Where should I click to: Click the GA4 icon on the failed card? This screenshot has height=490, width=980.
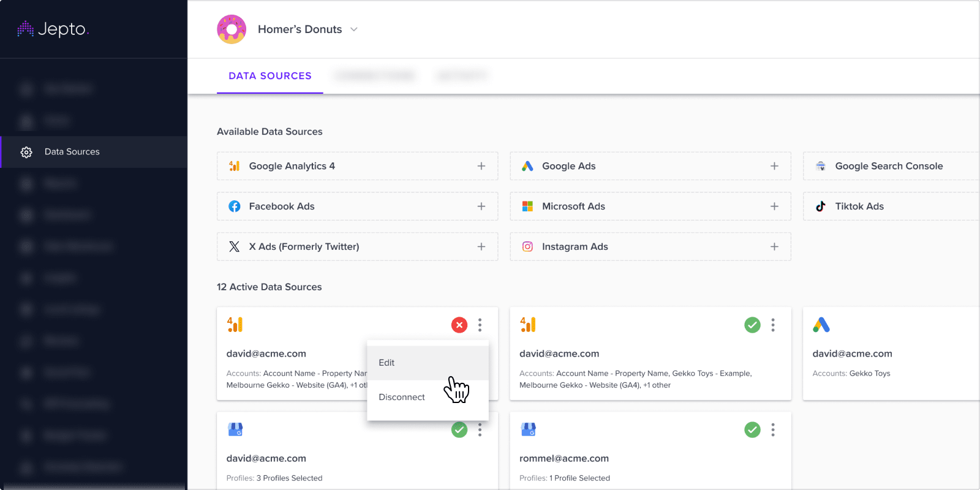coord(235,325)
